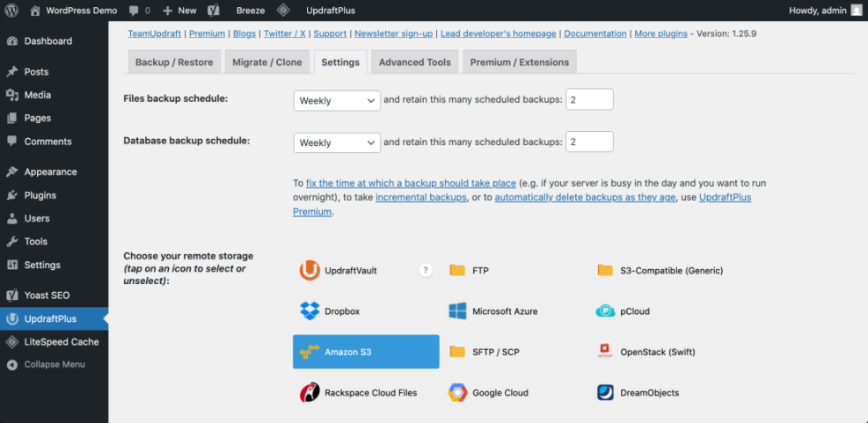
Task: Switch to the Migrate / Clone tab
Action: pyautogui.click(x=267, y=62)
